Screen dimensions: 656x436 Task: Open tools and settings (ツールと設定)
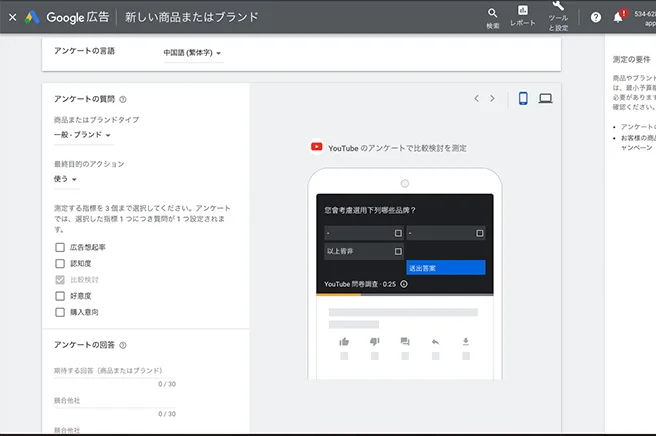pos(558,17)
